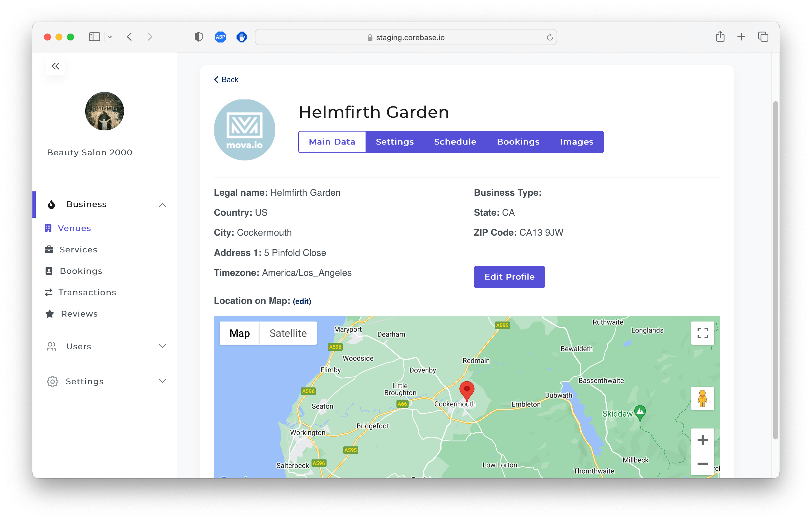This screenshot has width=812, height=521.
Task: Click the Back navigation link
Action: pos(226,79)
